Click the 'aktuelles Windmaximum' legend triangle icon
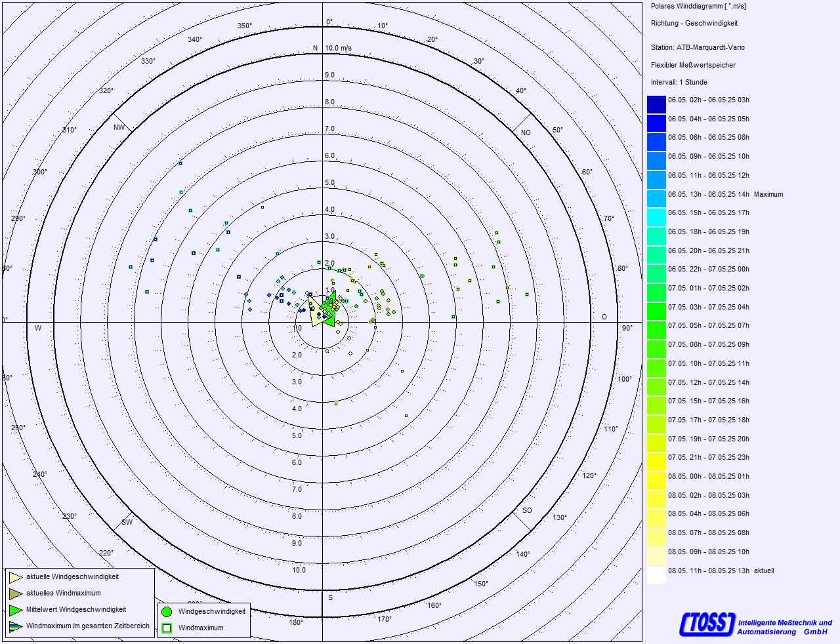Image resolution: width=840 pixels, height=644 pixels. tap(16, 594)
